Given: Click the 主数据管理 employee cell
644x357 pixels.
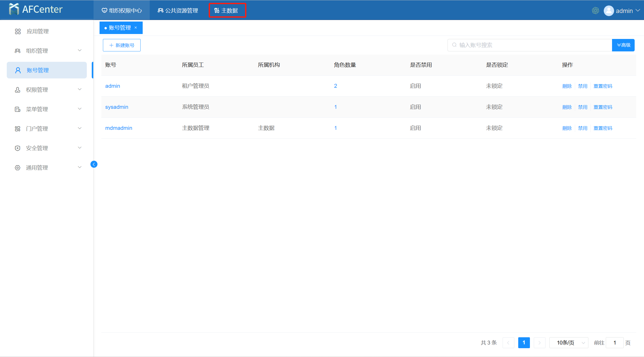Looking at the screenshot, I should (x=195, y=128).
